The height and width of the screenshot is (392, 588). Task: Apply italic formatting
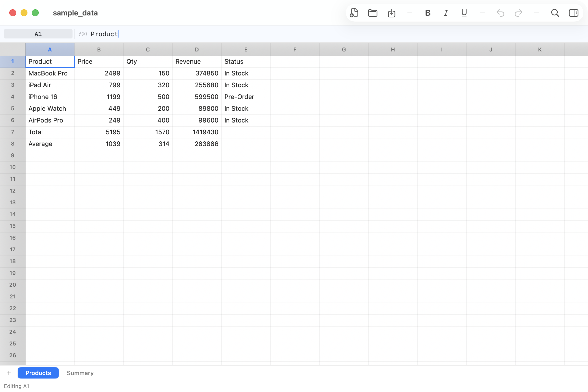click(x=445, y=13)
